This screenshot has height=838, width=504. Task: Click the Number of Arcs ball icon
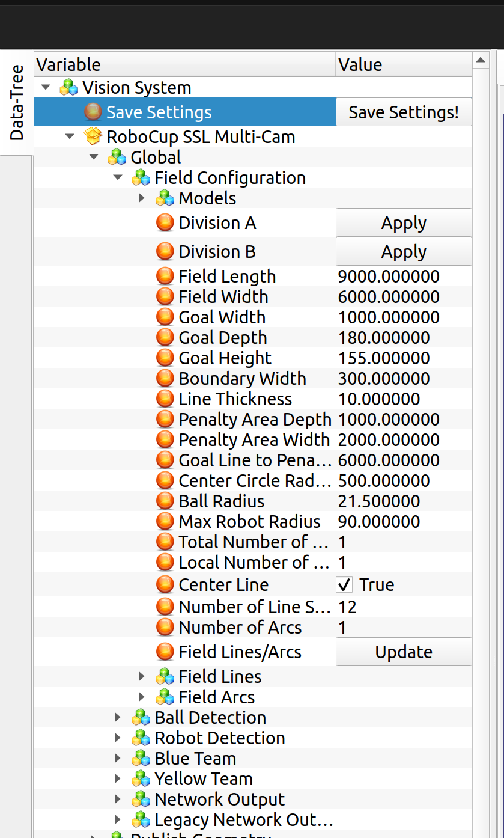click(165, 628)
